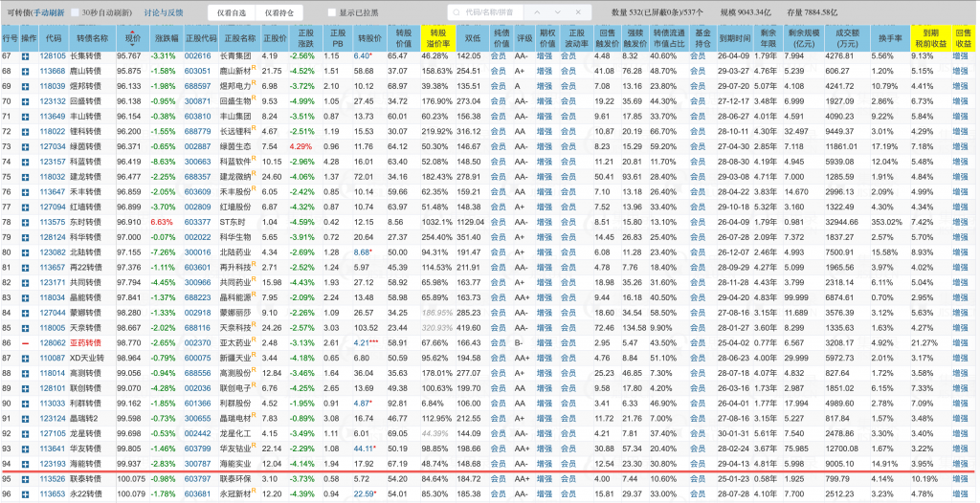Click the up arrow next to search box
Viewport: 980px width, 503px height.
[x=537, y=11]
